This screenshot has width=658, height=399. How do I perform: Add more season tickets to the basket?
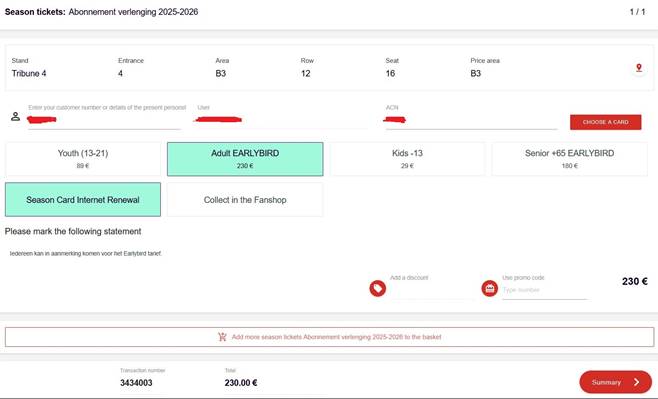pyautogui.click(x=329, y=337)
